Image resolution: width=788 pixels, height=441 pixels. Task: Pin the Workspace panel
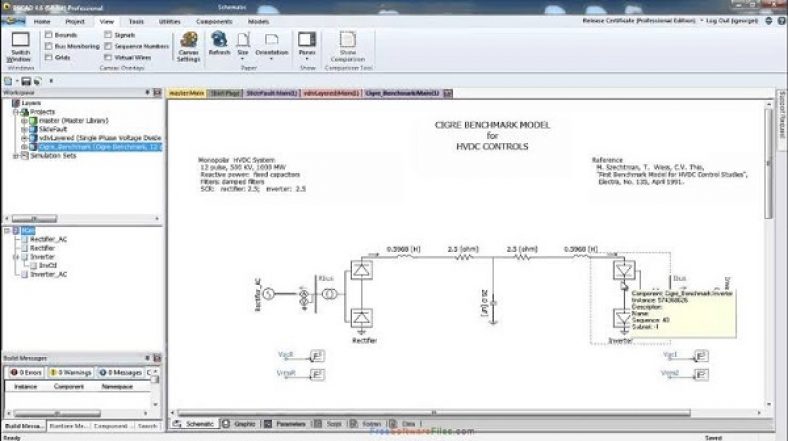point(147,92)
